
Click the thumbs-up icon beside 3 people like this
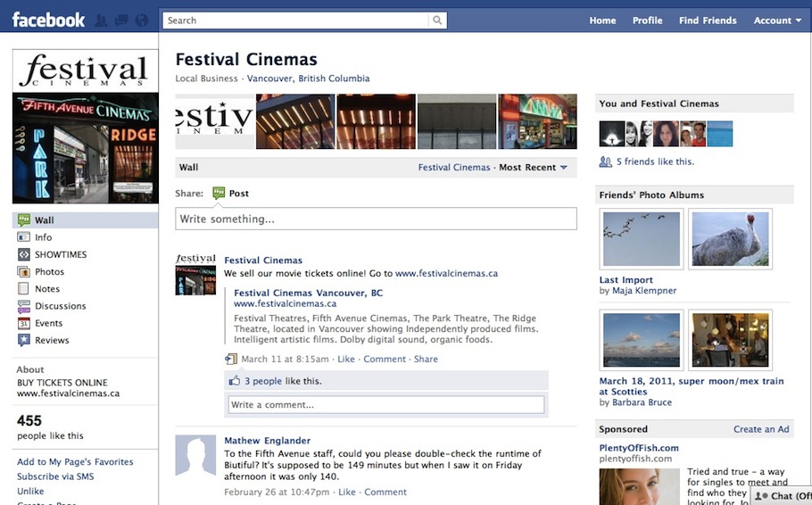click(235, 381)
